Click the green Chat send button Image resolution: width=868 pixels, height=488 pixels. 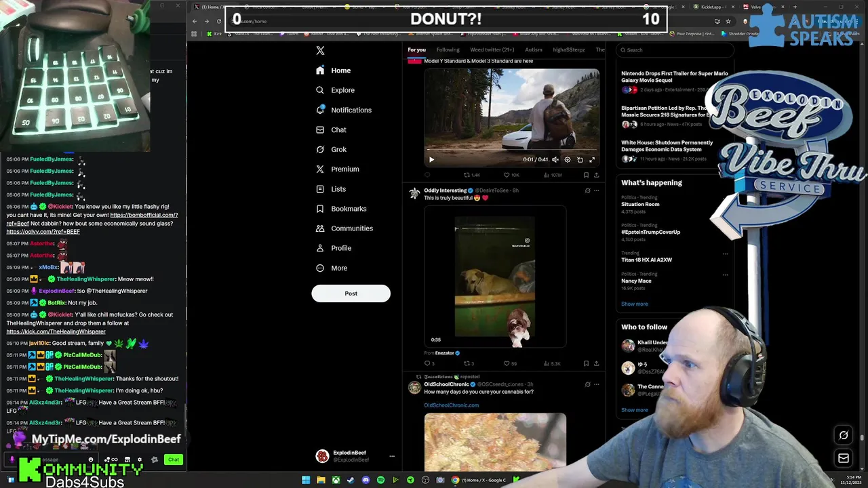(x=174, y=460)
